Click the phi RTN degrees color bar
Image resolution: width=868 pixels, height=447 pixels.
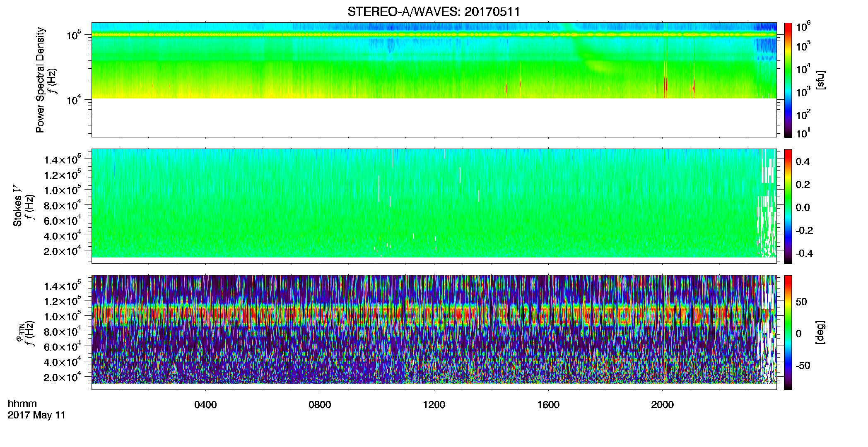[788, 332]
